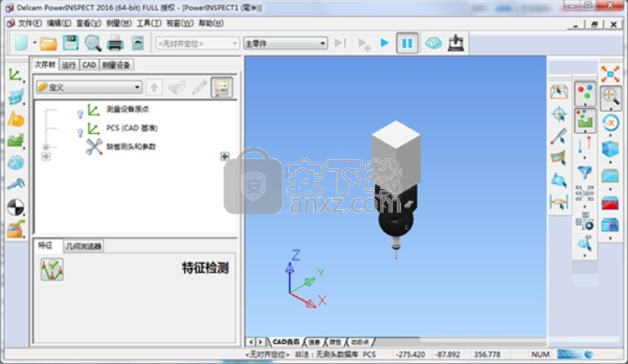Open the geometric shapes icon in the left sidebar
The image size is (628, 364).
point(16,119)
